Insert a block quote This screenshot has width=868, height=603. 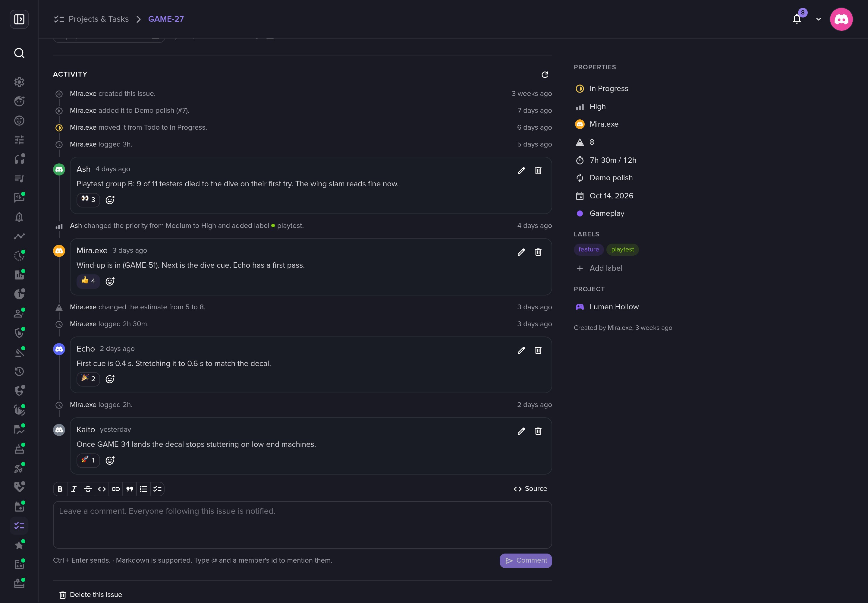point(130,489)
